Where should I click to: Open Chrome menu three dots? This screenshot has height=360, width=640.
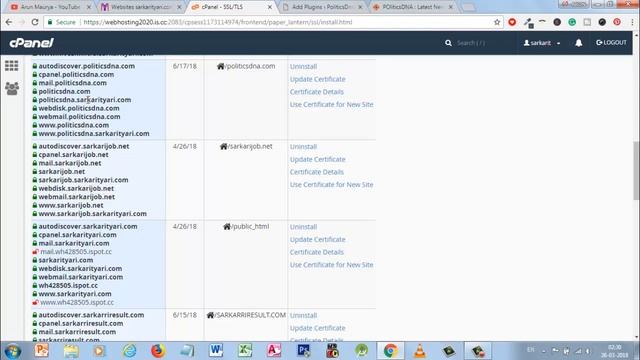tap(632, 22)
